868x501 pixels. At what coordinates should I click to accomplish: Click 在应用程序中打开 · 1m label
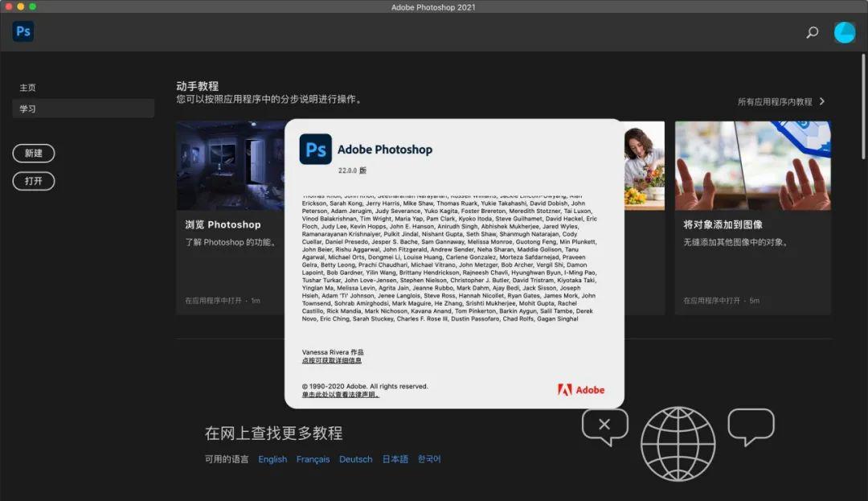[x=223, y=301]
